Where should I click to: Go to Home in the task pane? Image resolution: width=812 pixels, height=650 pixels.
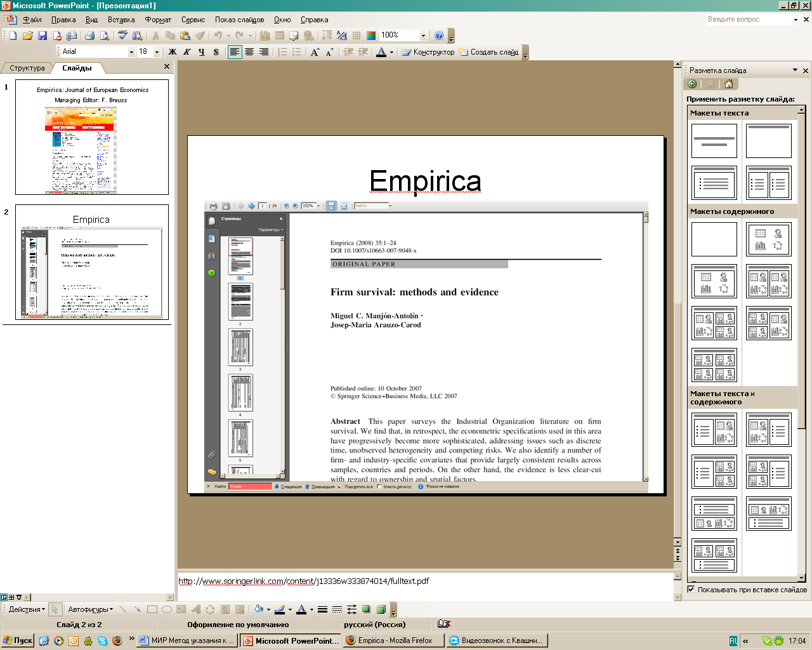[x=729, y=84]
